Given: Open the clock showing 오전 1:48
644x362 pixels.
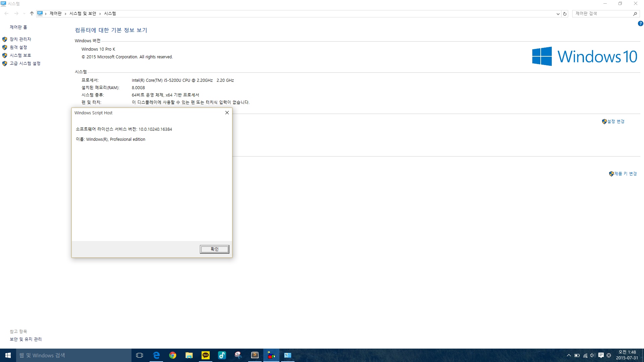Looking at the screenshot, I should [x=627, y=355].
